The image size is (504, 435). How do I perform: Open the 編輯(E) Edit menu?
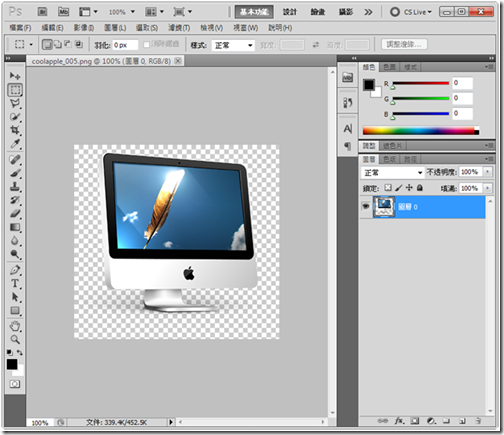[x=52, y=28]
